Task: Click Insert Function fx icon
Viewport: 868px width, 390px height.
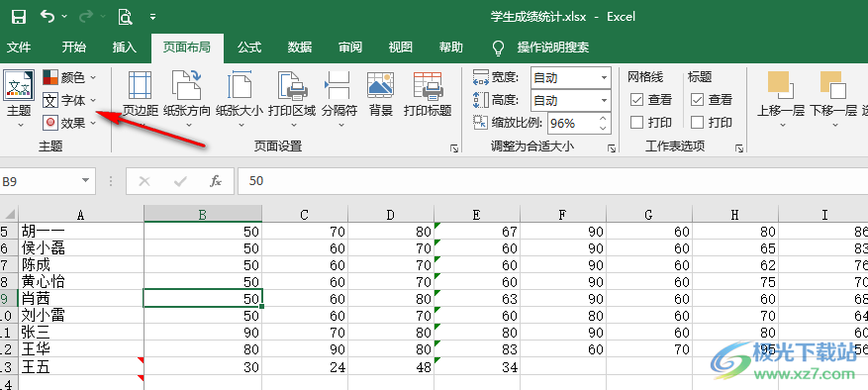Action: [x=216, y=181]
